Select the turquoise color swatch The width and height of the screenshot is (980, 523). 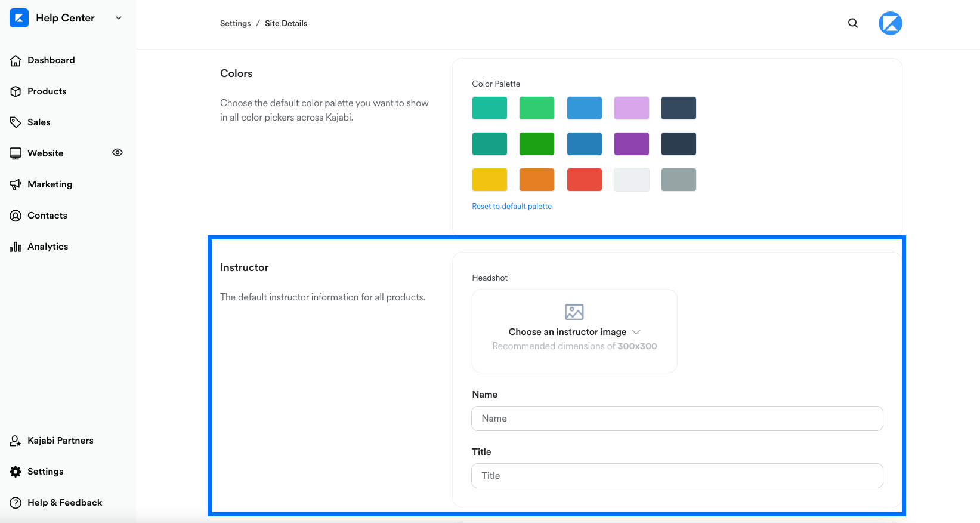(x=490, y=108)
